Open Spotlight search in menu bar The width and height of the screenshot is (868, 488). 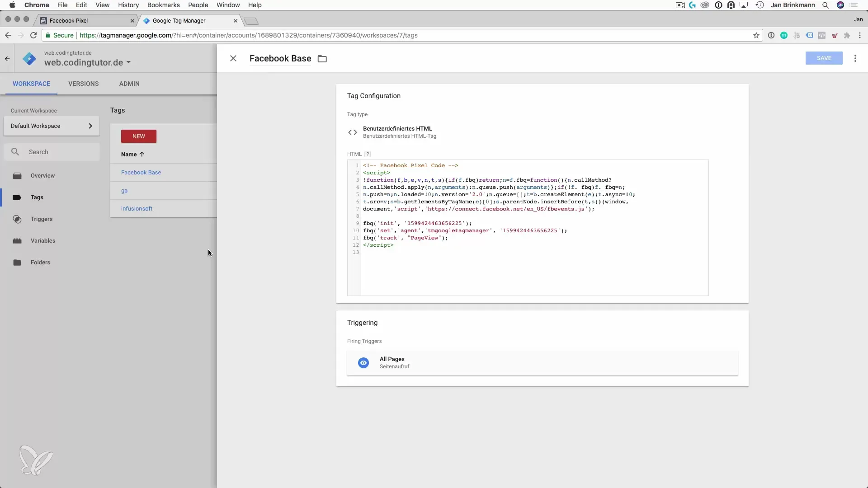click(x=826, y=5)
